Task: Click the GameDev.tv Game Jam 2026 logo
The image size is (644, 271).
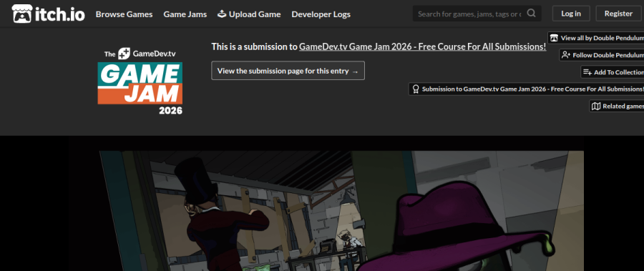Action: click(x=140, y=81)
